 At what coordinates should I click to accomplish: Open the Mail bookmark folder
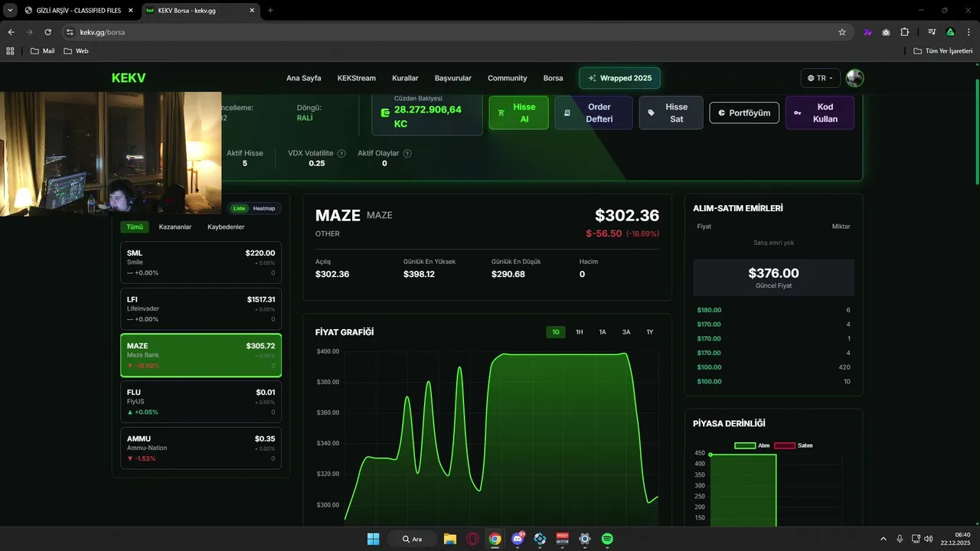click(x=43, y=51)
